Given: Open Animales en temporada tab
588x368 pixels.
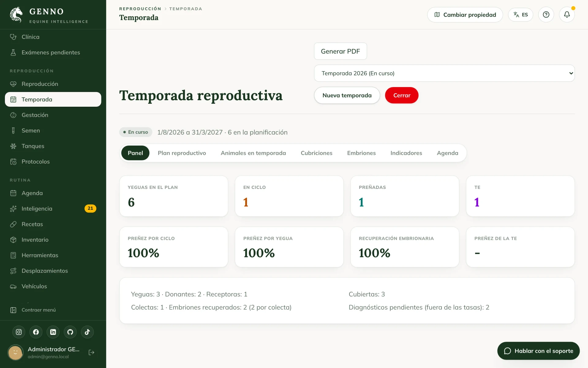Looking at the screenshot, I should coord(253,153).
